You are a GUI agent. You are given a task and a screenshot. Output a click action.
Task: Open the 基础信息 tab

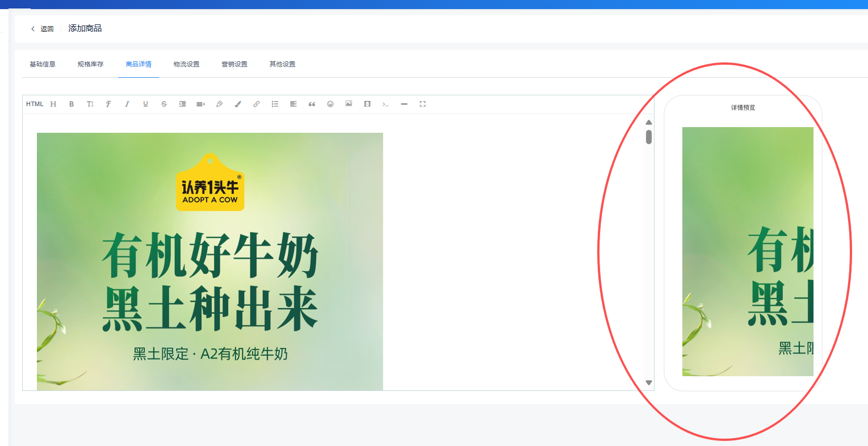43,64
